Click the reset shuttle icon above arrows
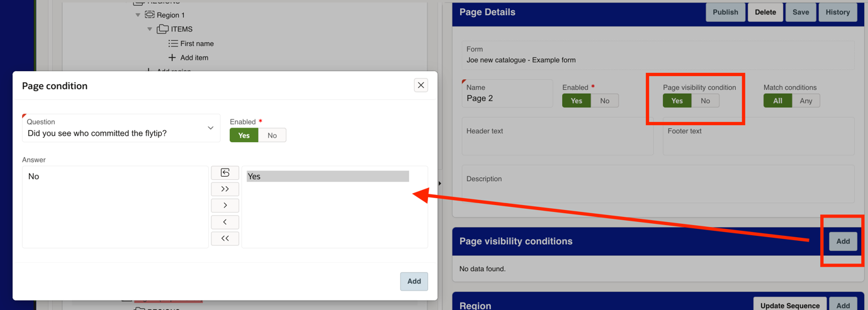The image size is (868, 310). tap(225, 172)
